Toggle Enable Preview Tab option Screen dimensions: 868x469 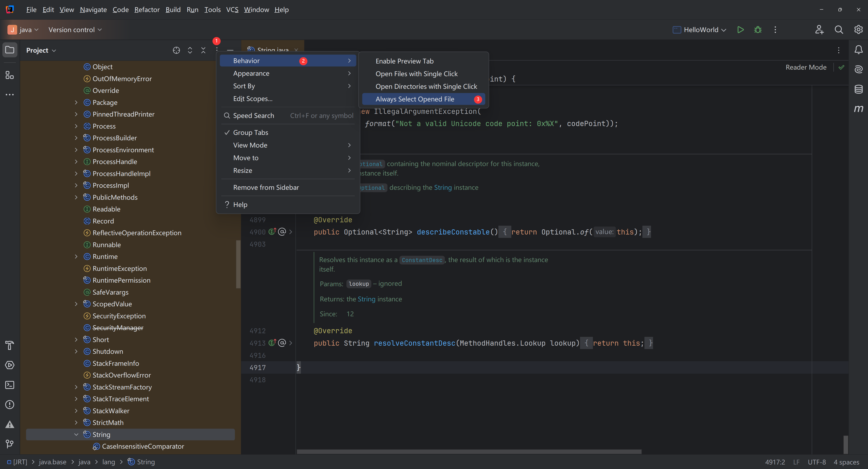click(x=404, y=61)
